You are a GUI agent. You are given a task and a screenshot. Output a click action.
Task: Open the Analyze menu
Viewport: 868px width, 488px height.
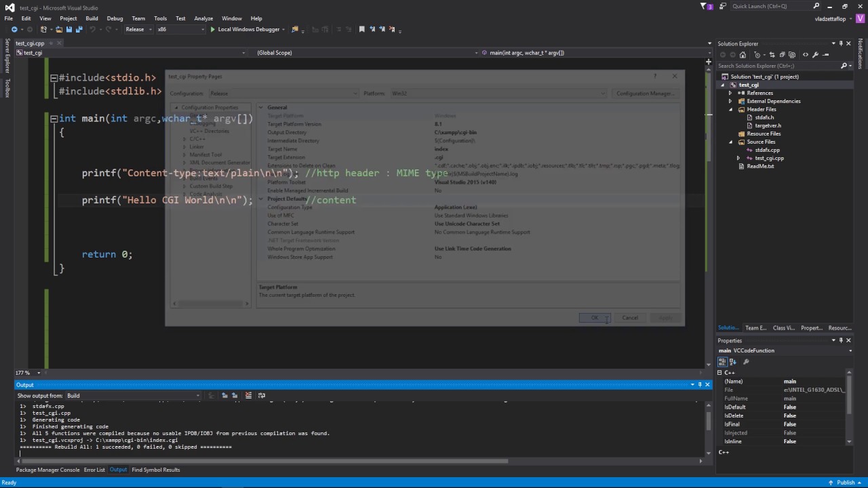pos(203,18)
